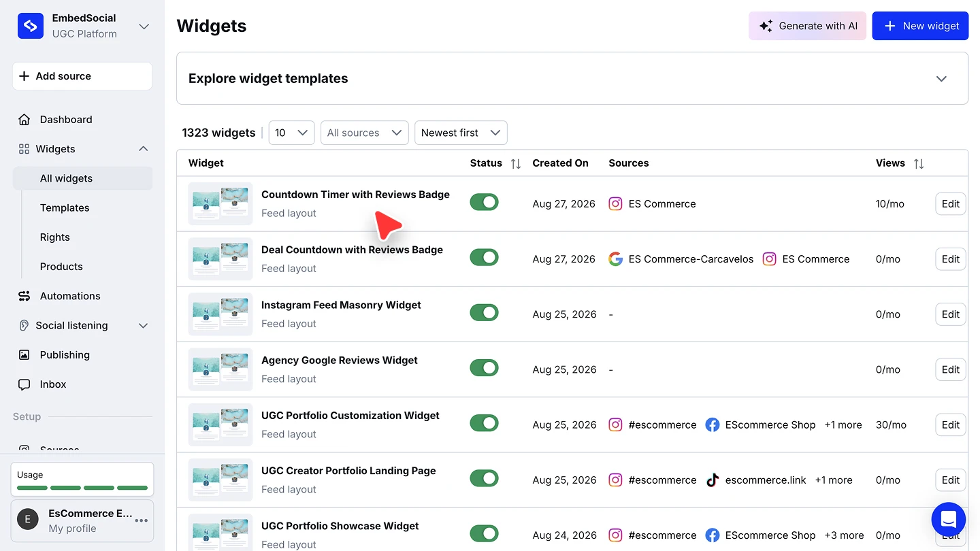Click Add source button
980x551 pixels.
[82, 76]
